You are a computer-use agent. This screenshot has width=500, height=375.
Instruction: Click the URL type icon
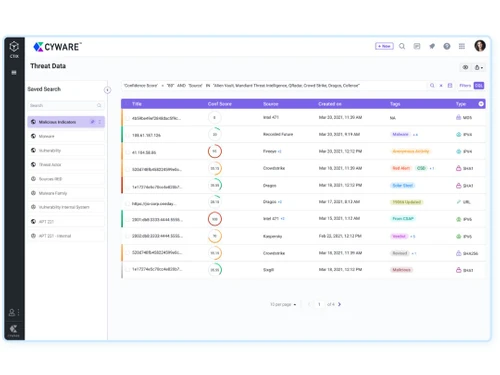[458, 202]
